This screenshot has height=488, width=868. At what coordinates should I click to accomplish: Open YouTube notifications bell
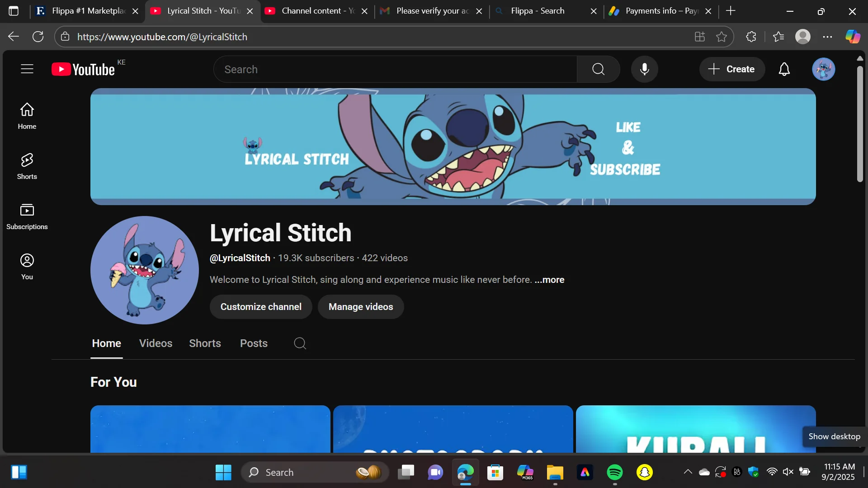784,69
